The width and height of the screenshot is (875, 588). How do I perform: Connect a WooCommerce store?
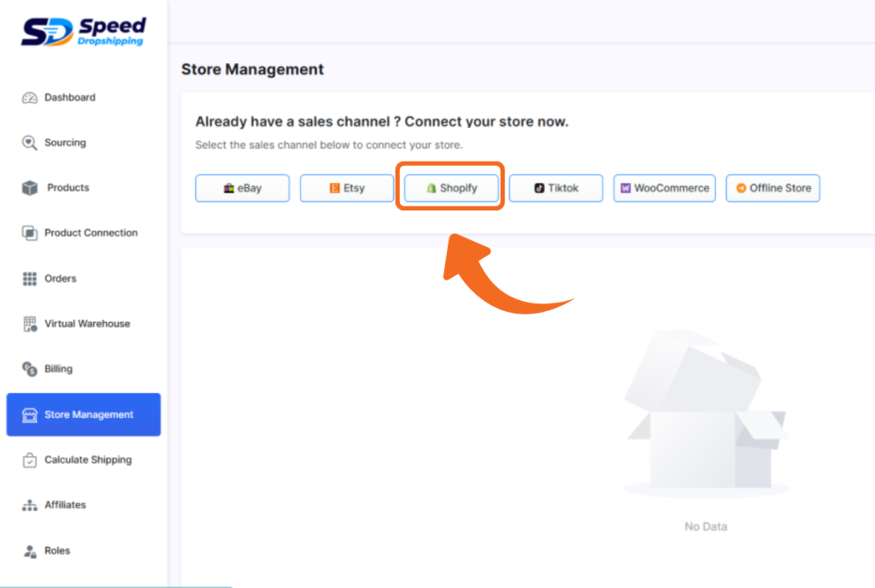tap(664, 188)
